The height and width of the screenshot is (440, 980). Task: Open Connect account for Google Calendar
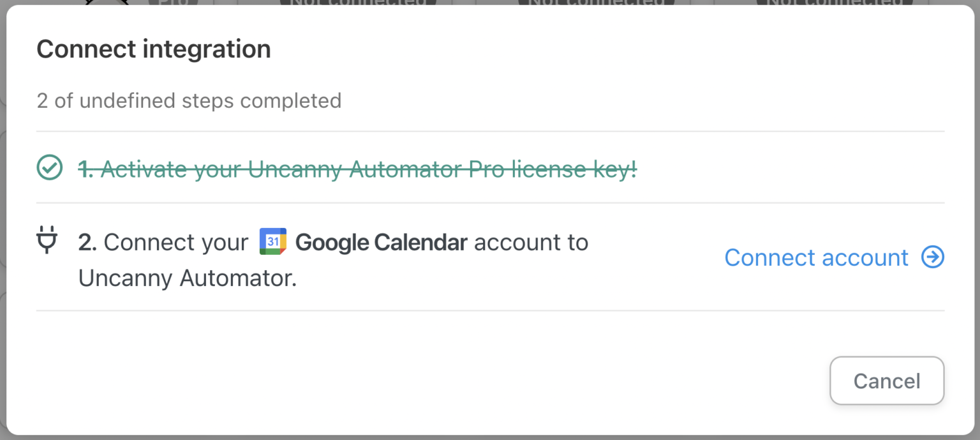(x=816, y=257)
